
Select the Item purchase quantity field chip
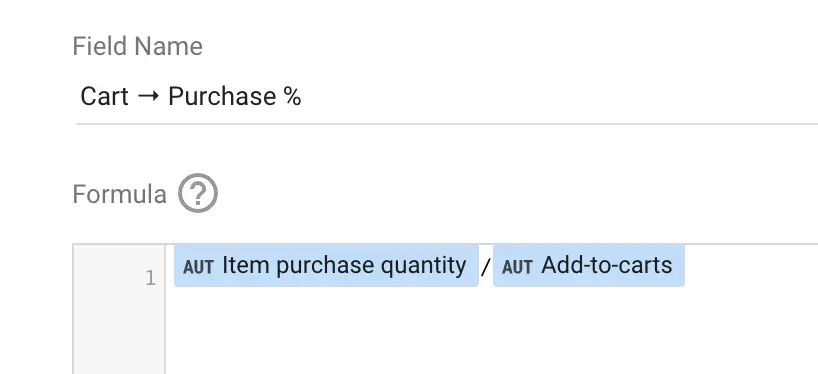coord(326,266)
